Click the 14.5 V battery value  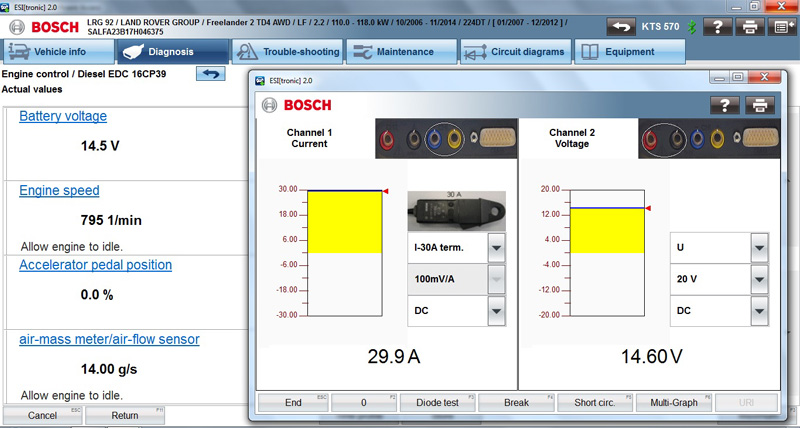pyautogui.click(x=100, y=146)
